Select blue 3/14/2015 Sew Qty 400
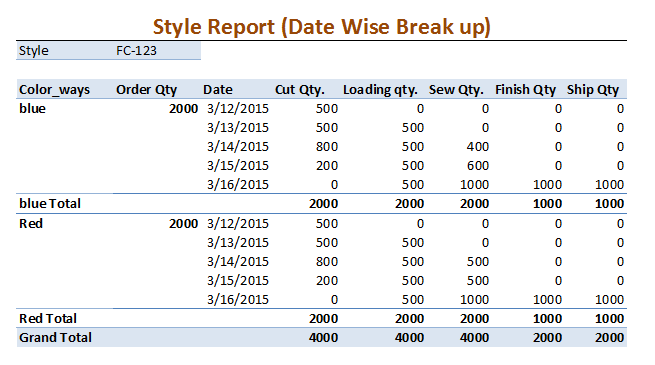 pyautogui.click(x=478, y=147)
